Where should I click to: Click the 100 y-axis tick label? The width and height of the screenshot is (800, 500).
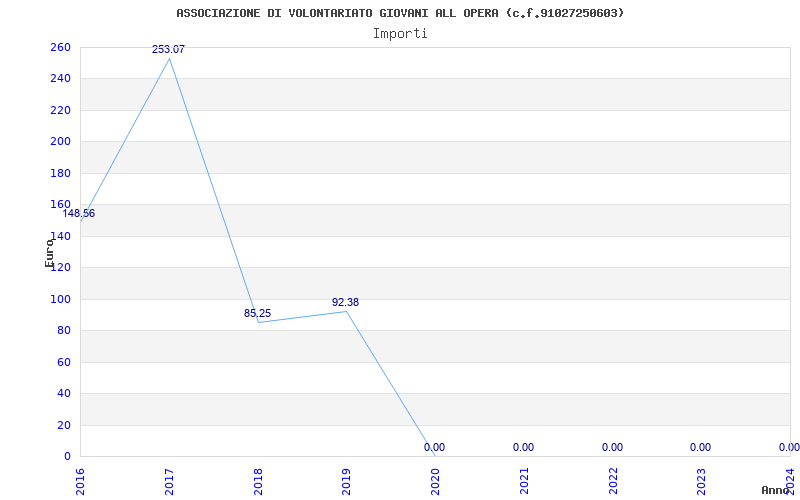[60, 299]
